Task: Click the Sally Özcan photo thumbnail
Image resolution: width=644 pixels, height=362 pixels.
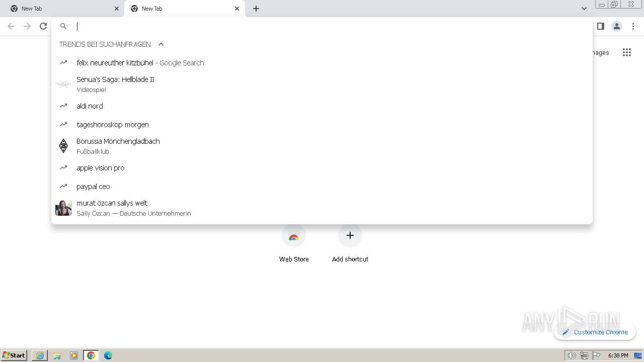Action: [63, 208]
